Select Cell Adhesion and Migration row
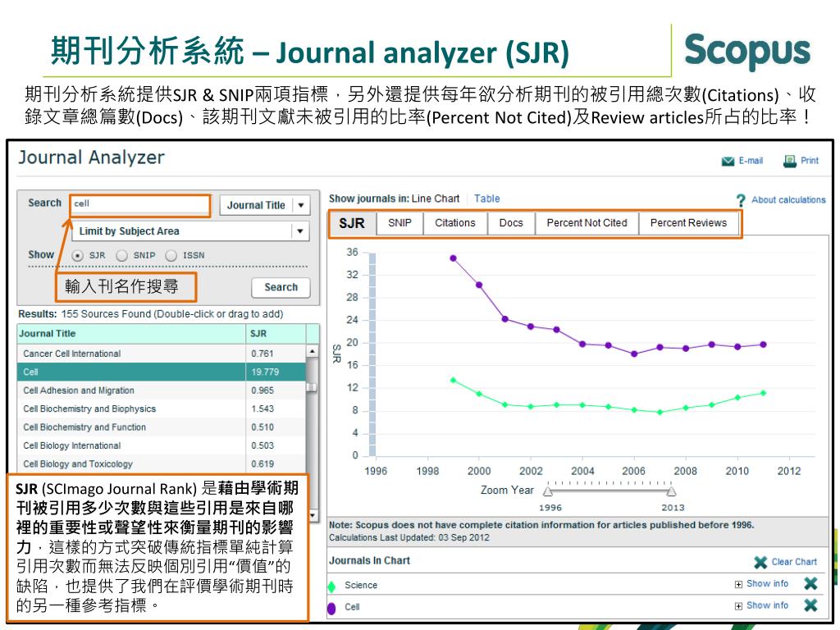Image resolution: width=840 pixels, height=630 pixels. 162,390
